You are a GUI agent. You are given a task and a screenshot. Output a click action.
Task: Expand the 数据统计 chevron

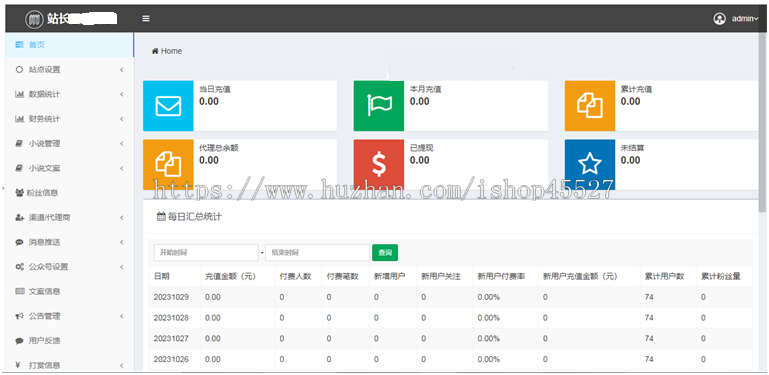tap(122, 94)
